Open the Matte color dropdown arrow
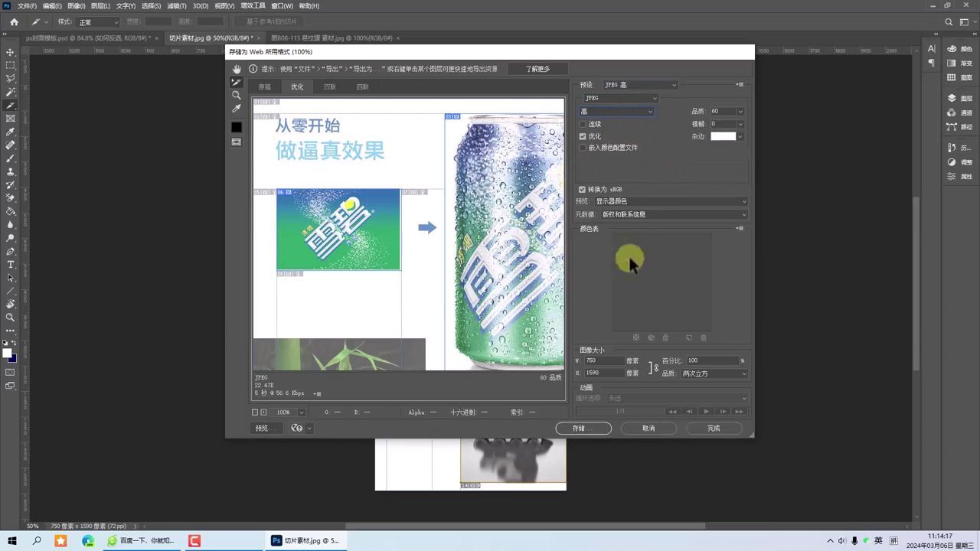The width and height of the screenshot is (980, 551). click(740, 136)
